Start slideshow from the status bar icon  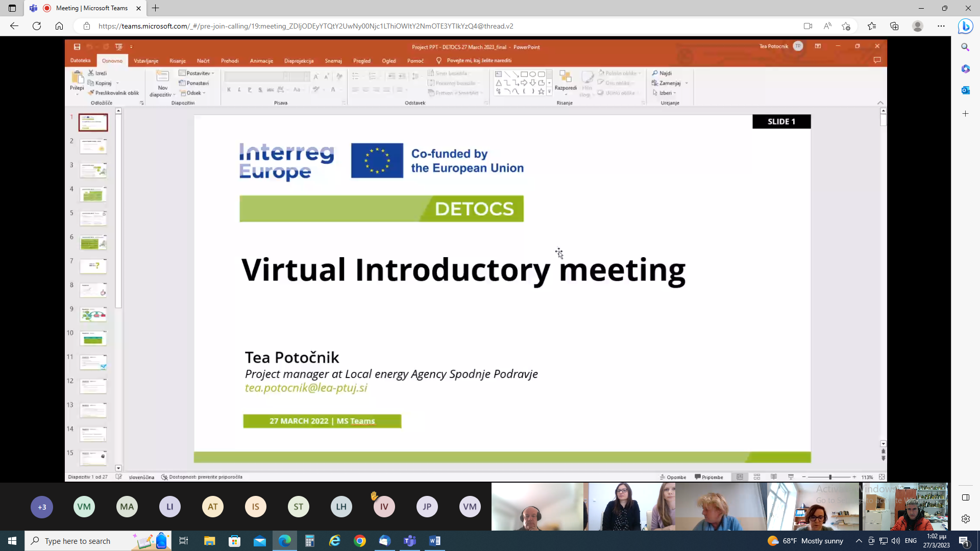pyautogui.click(x=791, y=477)
